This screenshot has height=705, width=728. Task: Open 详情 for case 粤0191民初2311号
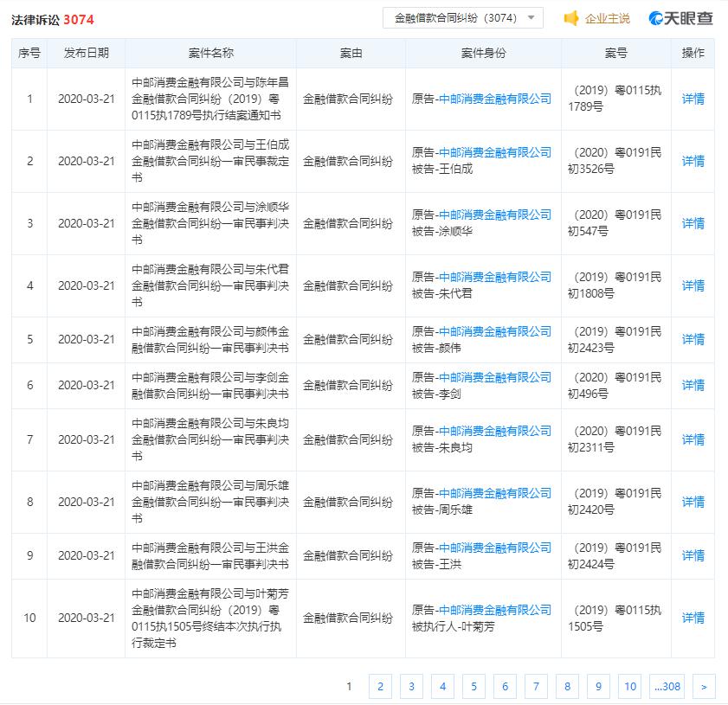tap(693, 439)
